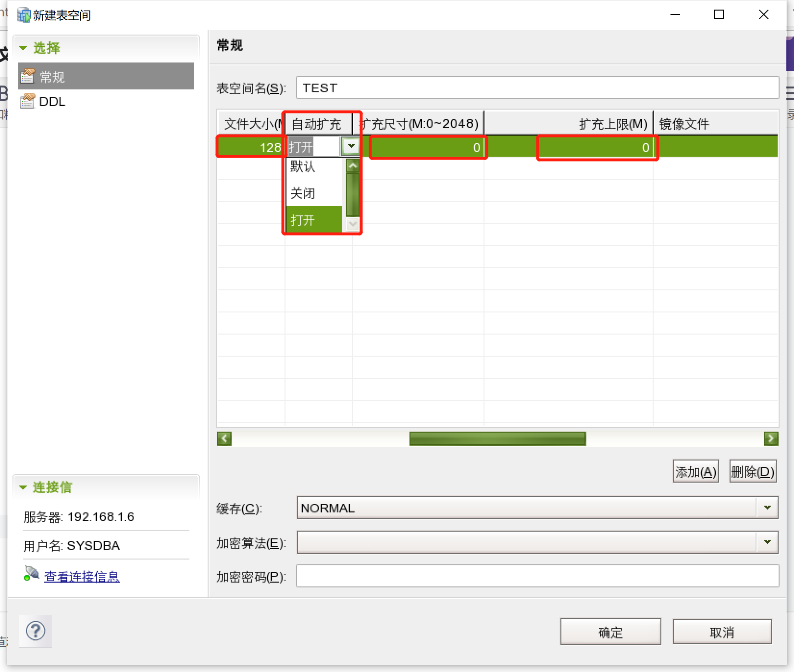794x672 pixels.
Task: Open the 自动扩充 dropdown arrow in the row
Action: coord(351,146)
